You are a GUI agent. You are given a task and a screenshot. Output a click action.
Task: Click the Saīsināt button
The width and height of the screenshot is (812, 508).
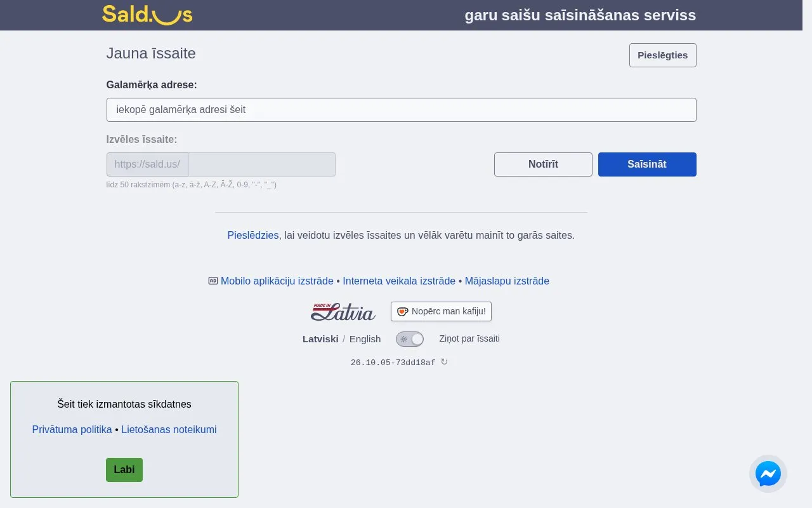point(647,164)
